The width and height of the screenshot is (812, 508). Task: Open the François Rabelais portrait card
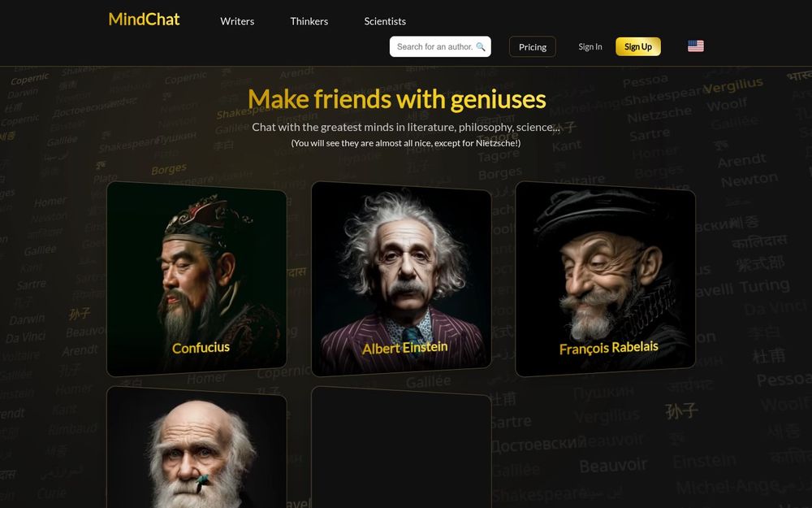606,279
